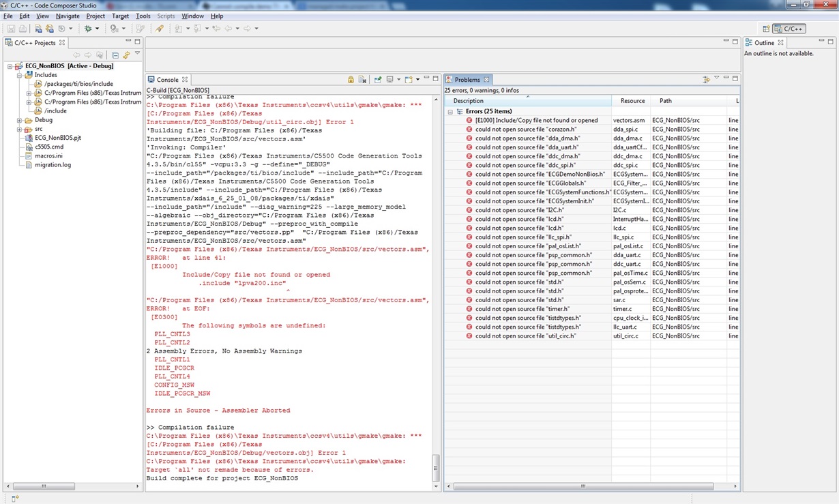This screenshot has height=504, width=839.
Task: Click the Problems view filter configuration icon
Action: 706,80
